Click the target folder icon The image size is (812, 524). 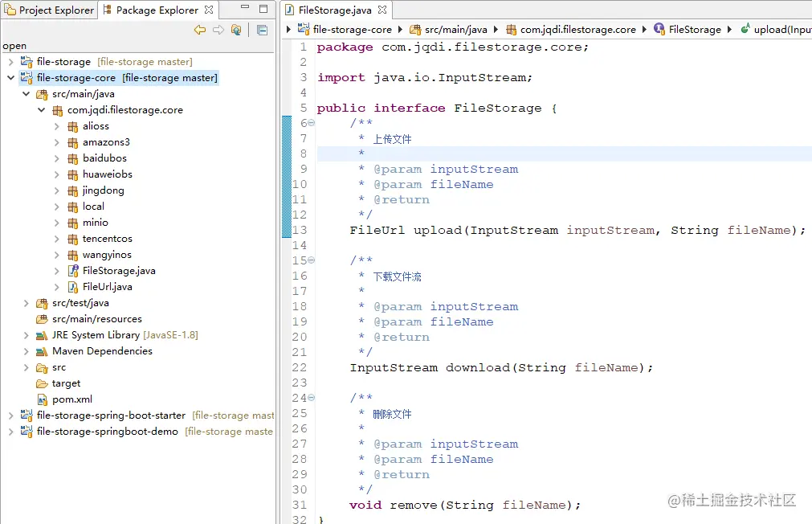tap(42, 383)
